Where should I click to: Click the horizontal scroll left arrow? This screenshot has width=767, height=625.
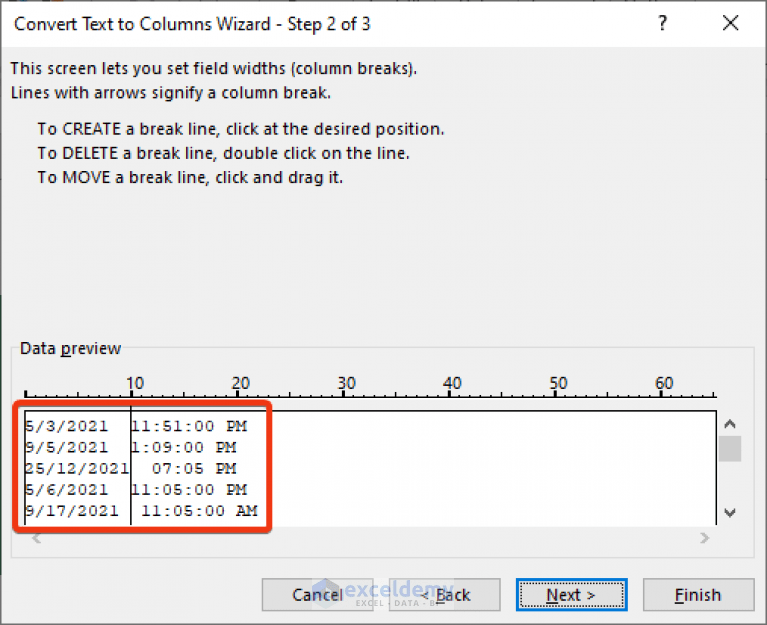coord(36,538)
